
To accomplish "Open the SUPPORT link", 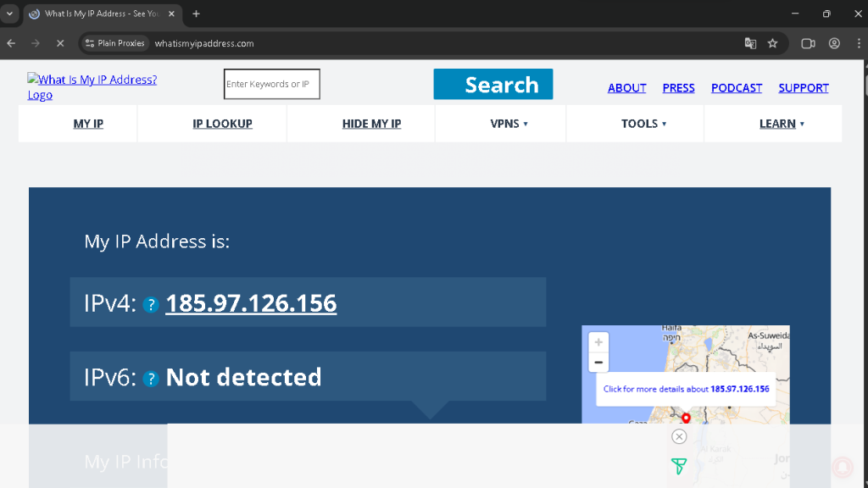I will point(804,88).
